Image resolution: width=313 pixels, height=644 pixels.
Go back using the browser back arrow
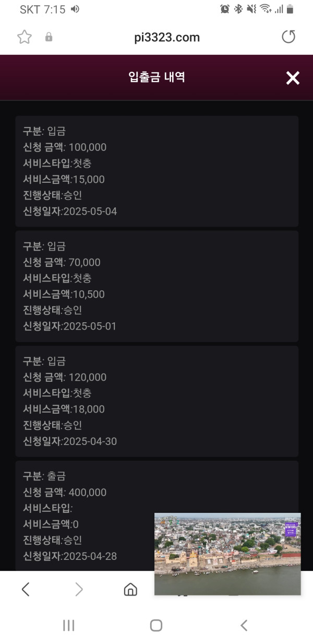(x=26, y=589)
